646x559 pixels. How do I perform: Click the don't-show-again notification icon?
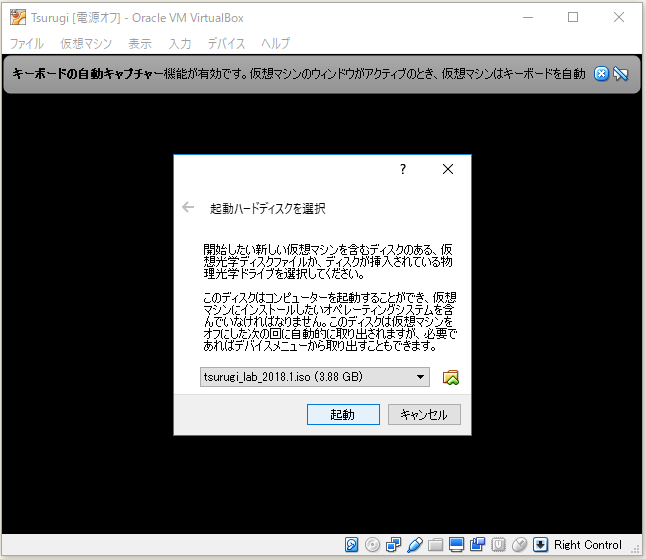pyautogui.click(x=620, y=74)
